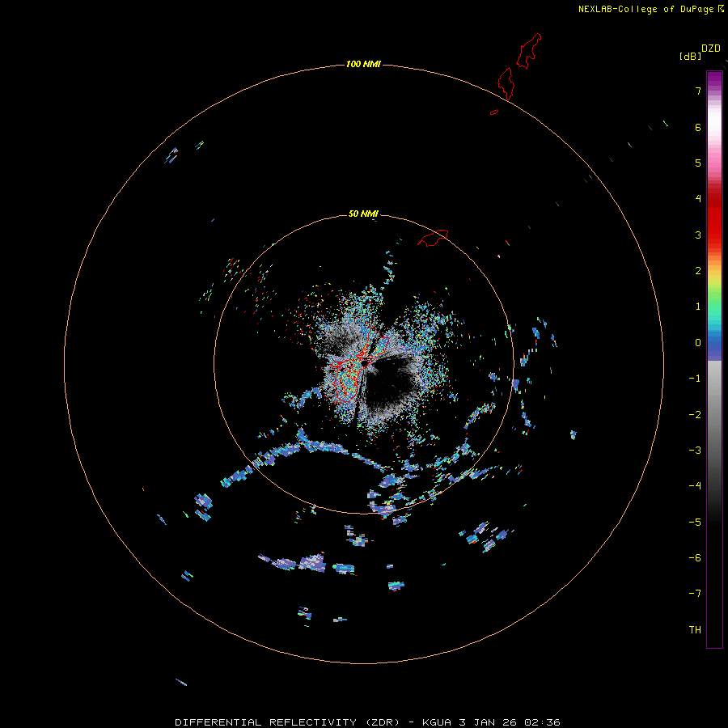
Task: Click the 02:36 timestamp in caption
Action: point(542,722)
